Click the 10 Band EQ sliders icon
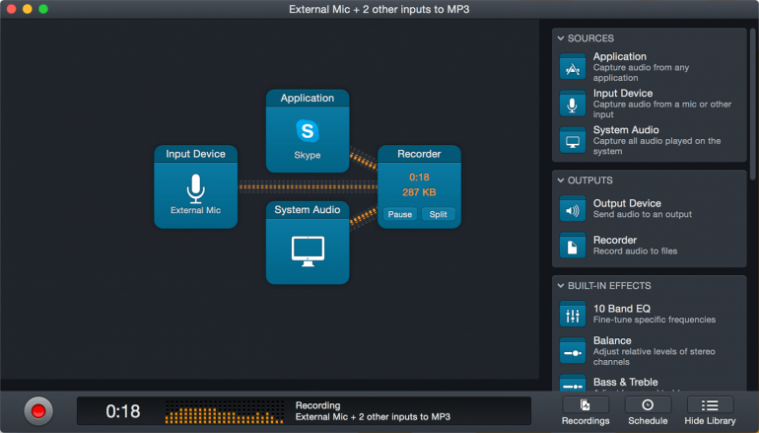This screenshot has width=759, height=433. click(573, 314)
